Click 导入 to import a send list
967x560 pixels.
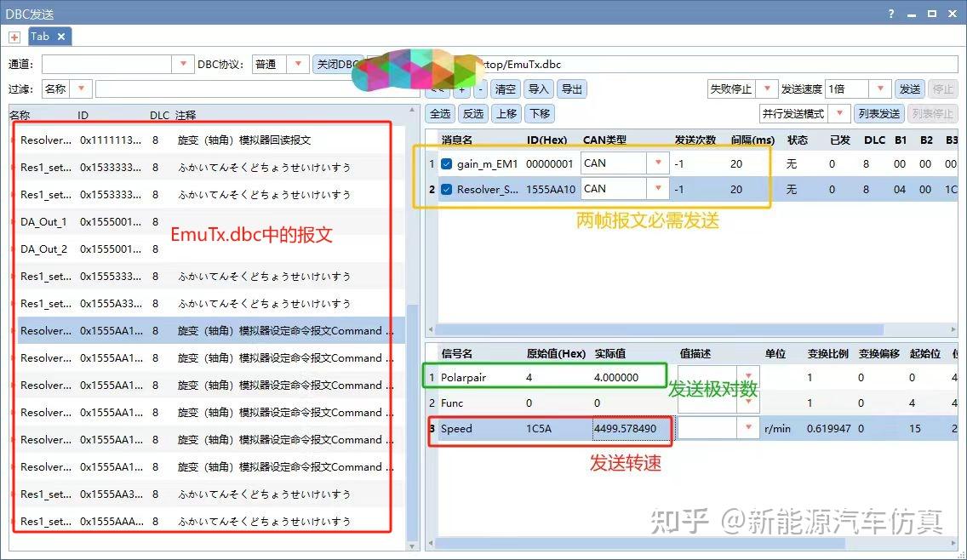point(538,89)
